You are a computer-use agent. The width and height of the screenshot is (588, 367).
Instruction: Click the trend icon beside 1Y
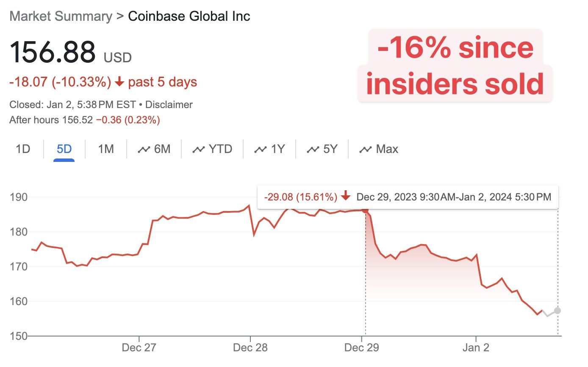pyautogui.click(x=260, y=149)
